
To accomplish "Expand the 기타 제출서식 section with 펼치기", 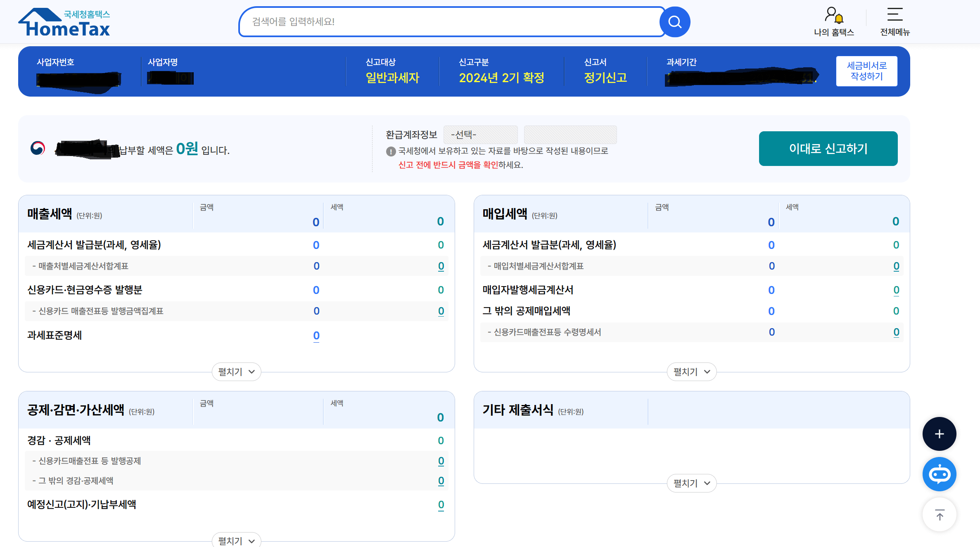I will click(691, 483).
